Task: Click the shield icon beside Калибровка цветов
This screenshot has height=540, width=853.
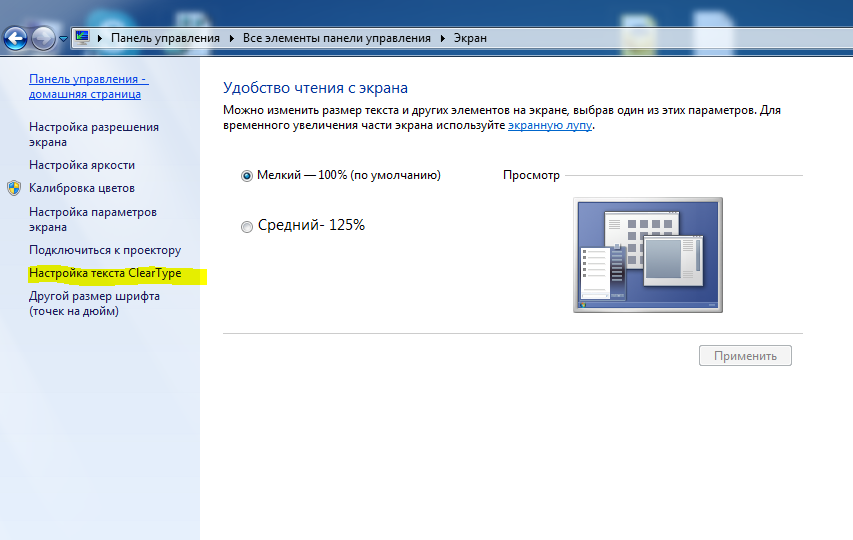Action: (x=14, y=188)
